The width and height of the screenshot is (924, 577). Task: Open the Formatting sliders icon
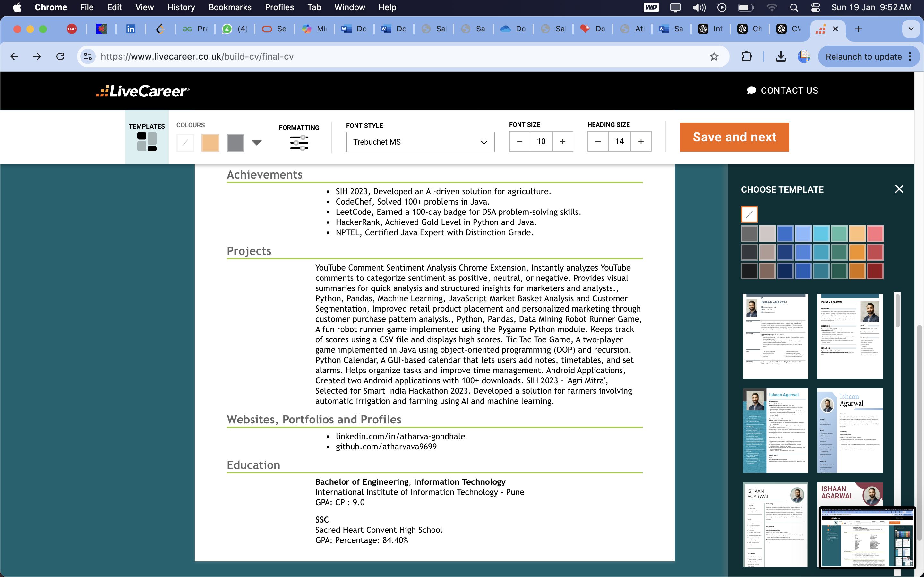click(x=299, y=143)
